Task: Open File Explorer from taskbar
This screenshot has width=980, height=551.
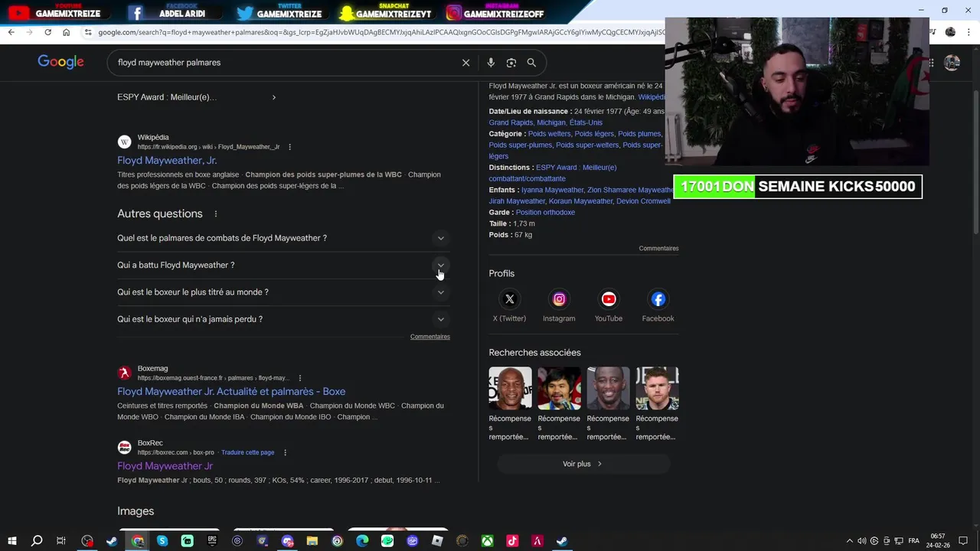Action: [x=312, y=541]
